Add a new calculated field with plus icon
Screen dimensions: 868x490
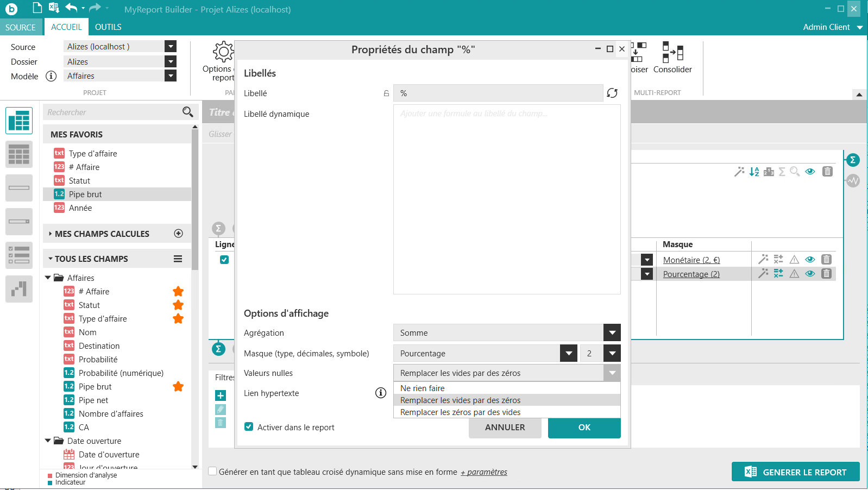tap(178, 234)
